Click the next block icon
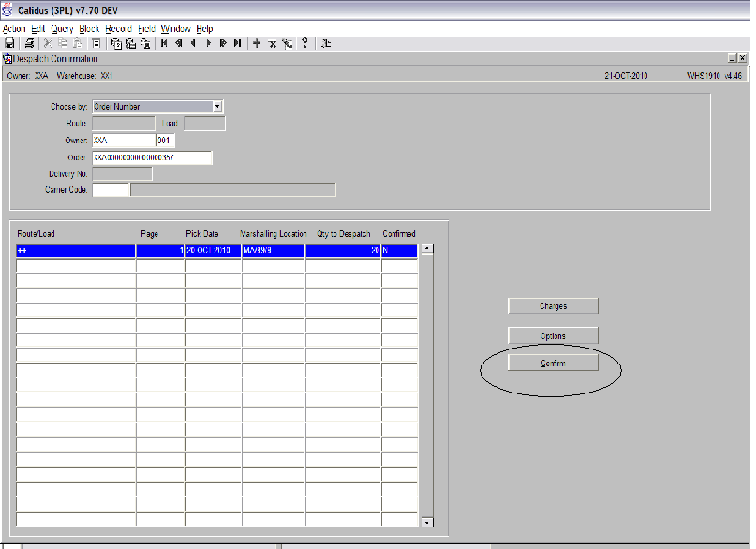 pyautogui.click(x=223, y=43)
